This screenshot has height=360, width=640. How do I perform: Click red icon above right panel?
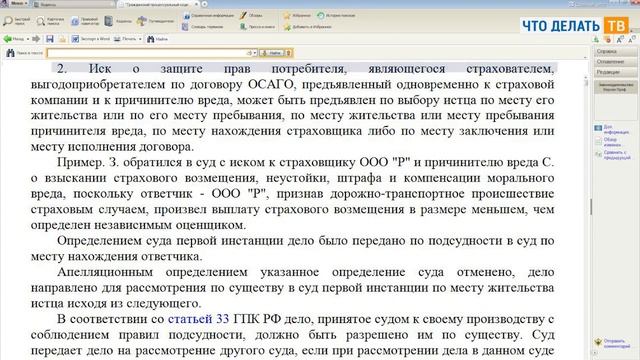(x=608, y=40)
